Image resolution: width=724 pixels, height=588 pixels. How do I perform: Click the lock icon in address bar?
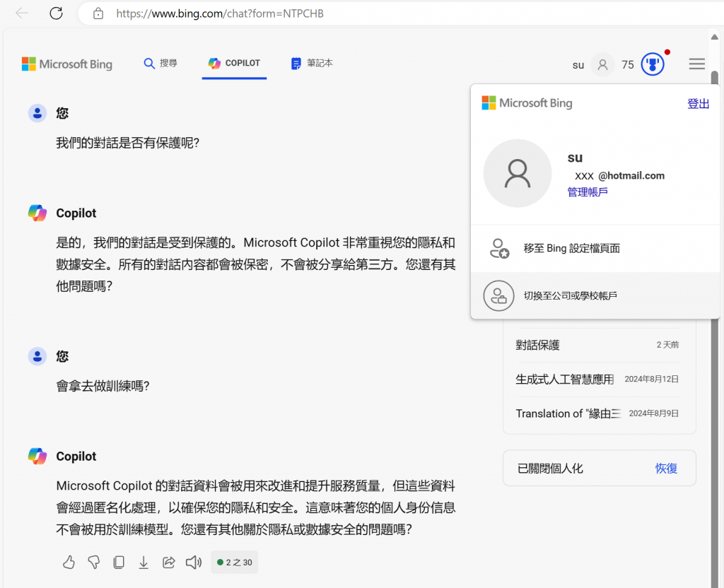click(x=98, y=13)
